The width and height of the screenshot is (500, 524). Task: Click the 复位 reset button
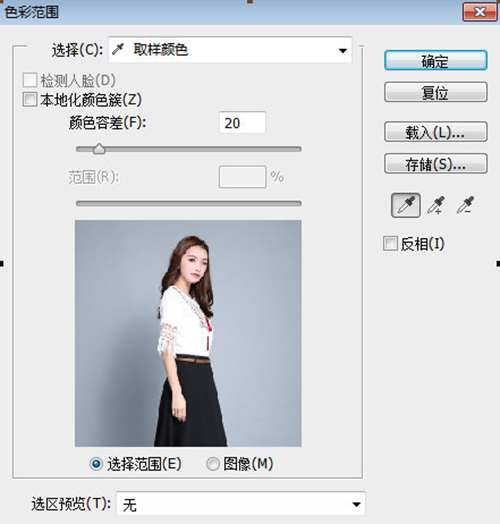click(x=435, y=92)
